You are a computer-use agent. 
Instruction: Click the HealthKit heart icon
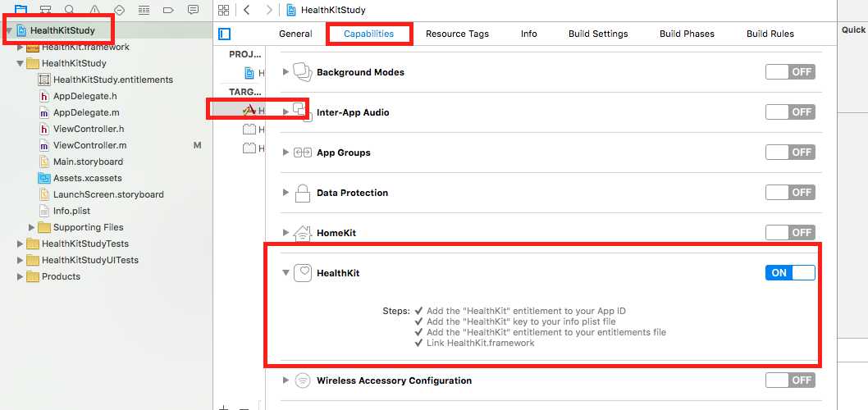pos(302,273)
